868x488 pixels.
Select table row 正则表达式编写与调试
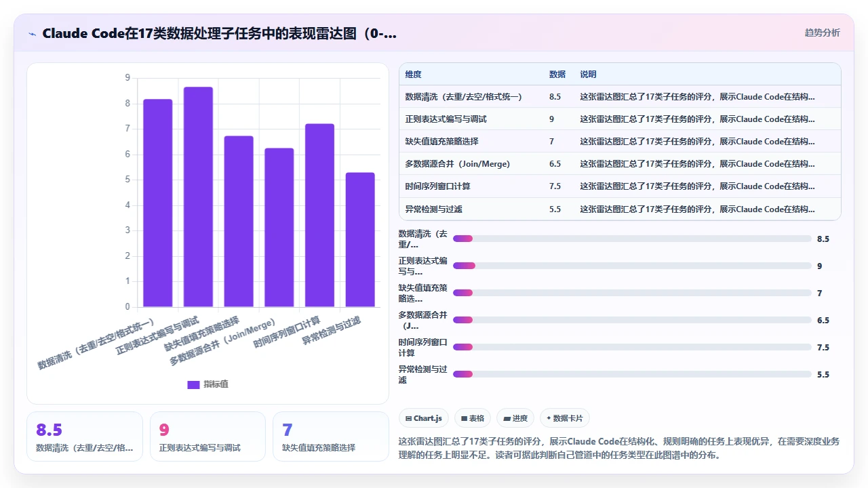(620, 119)
